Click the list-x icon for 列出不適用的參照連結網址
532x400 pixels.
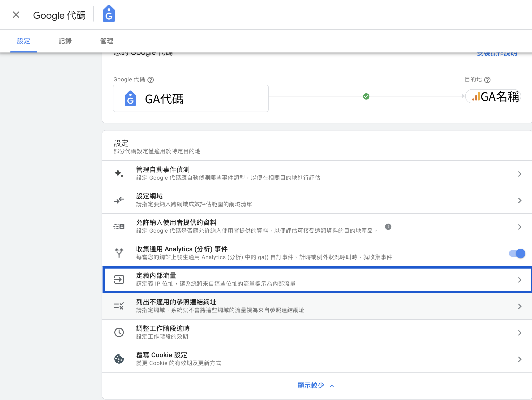pos(119,306)
